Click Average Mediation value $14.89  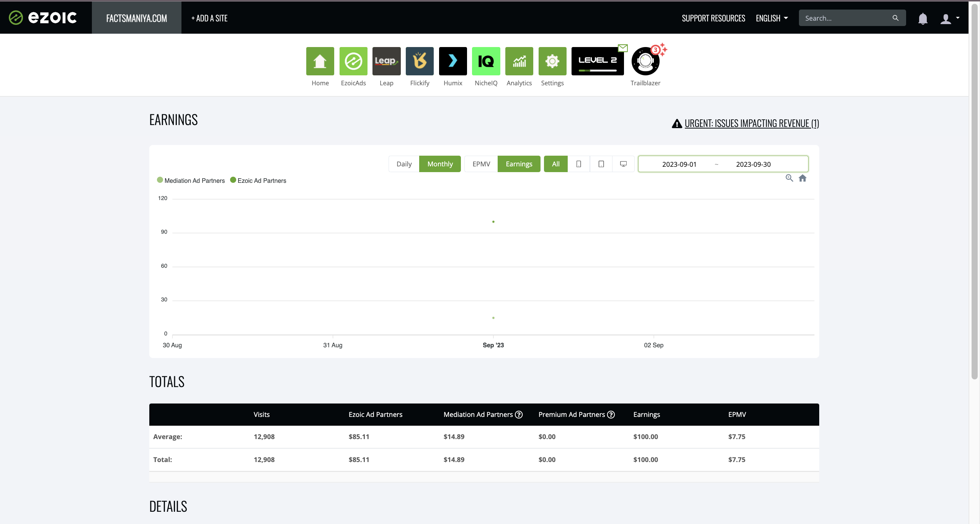454,436
